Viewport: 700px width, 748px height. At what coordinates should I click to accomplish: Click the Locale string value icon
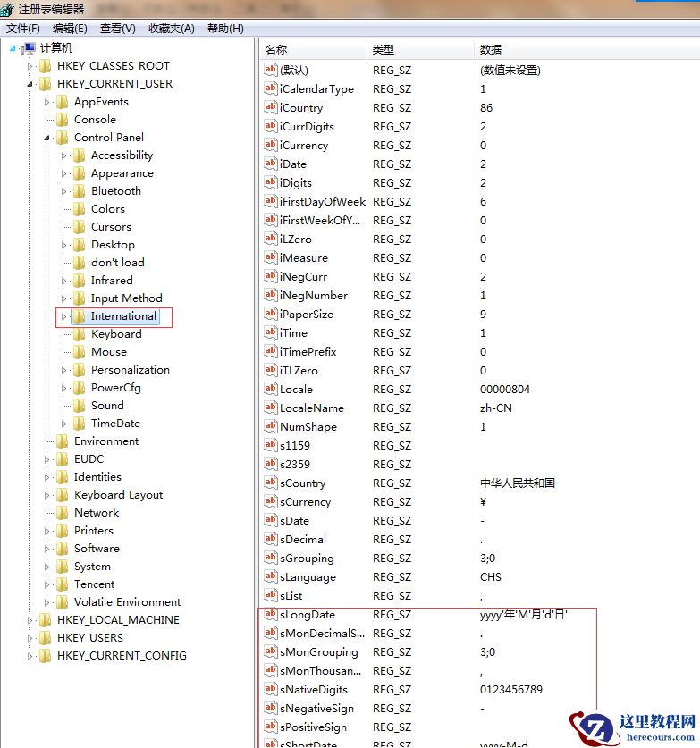(271, 390)
